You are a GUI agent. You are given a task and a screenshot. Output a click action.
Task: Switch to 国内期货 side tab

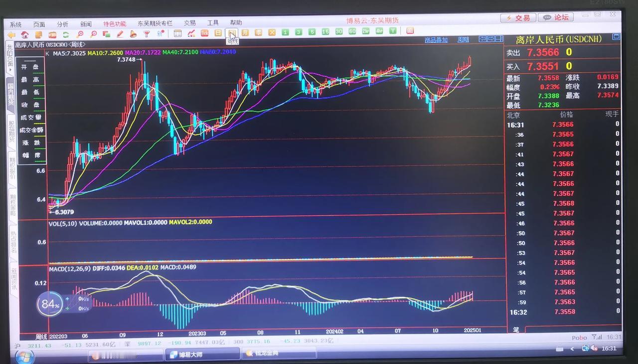10,96
